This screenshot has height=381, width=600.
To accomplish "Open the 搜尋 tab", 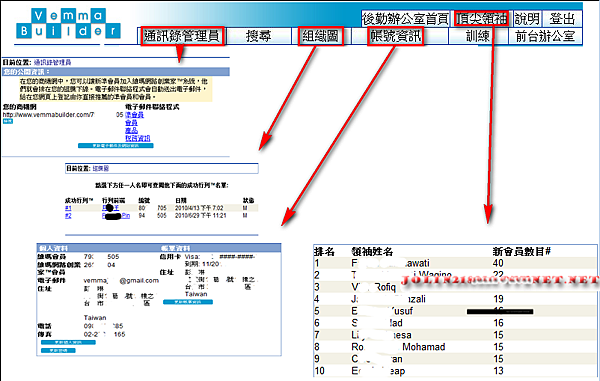I will [258, 36].
